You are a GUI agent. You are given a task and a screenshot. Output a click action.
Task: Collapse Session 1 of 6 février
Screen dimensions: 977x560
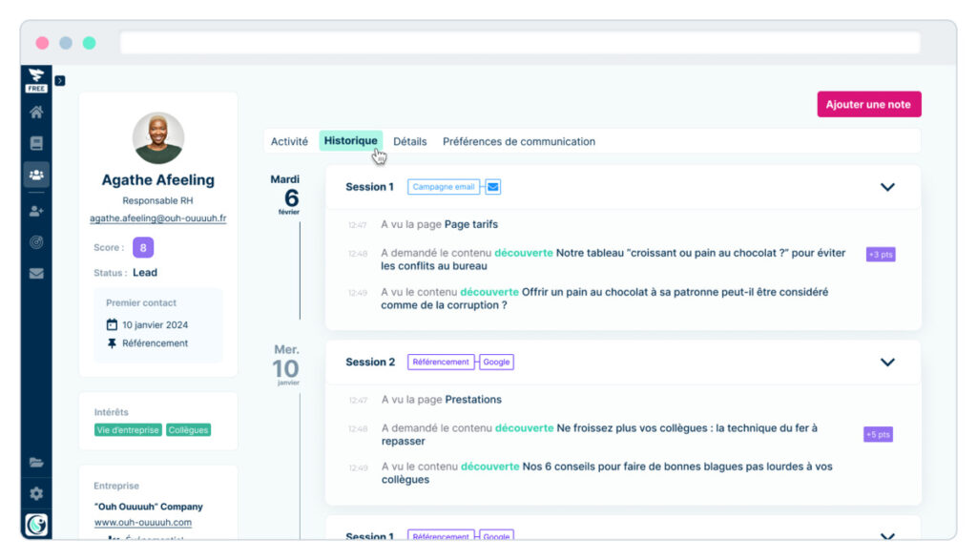coord(887,187)
